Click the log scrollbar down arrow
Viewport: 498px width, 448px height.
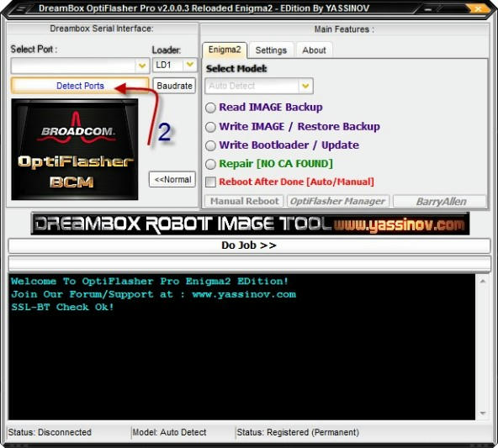point(483,413)
